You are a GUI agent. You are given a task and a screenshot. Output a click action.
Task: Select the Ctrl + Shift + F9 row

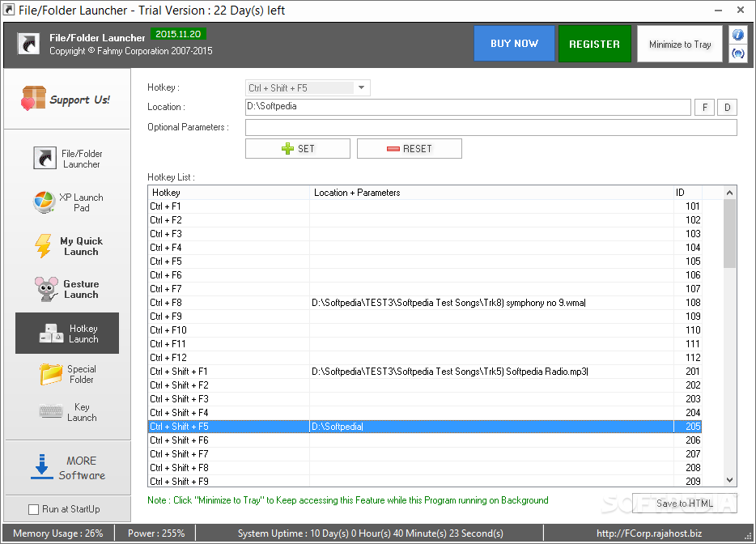424,481
